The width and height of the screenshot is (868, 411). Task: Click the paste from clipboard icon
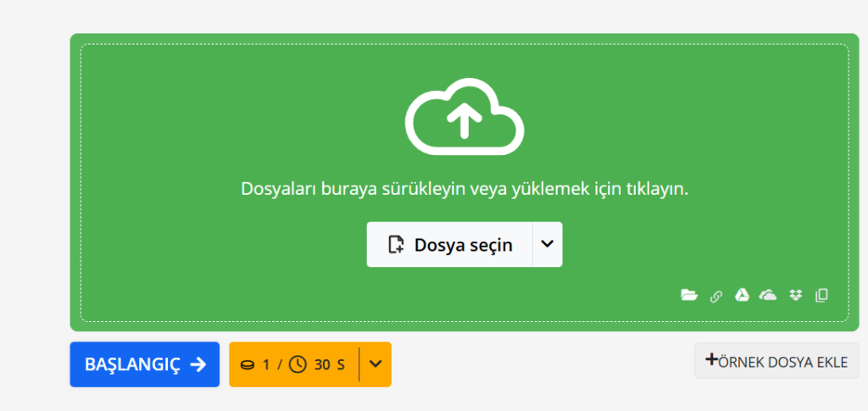[821, 295]
